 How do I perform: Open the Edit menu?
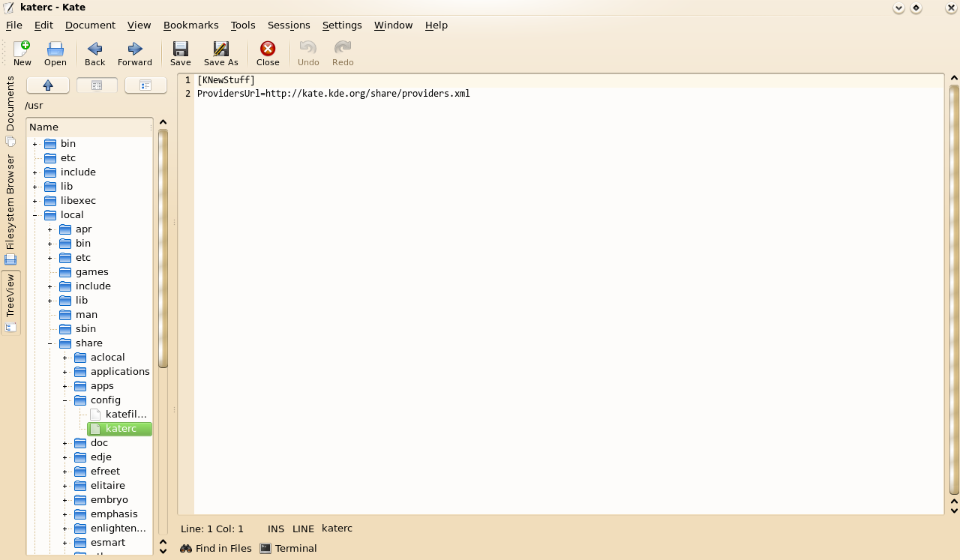[x=43, y=25]
